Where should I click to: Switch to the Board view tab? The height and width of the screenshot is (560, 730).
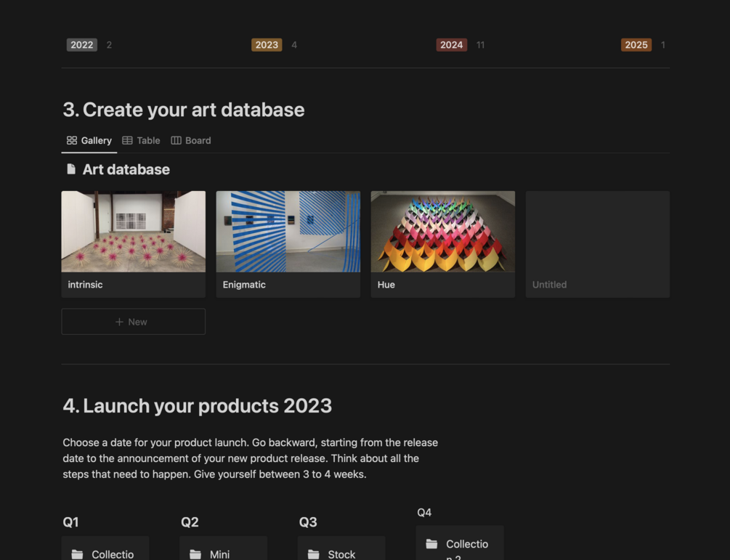[191, 141]
